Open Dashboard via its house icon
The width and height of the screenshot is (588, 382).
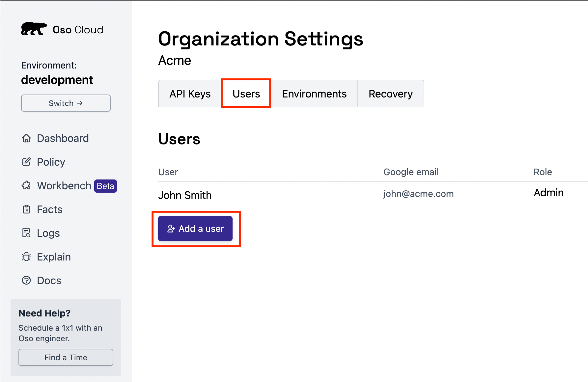pyautogui.click(x=26, y=138)
